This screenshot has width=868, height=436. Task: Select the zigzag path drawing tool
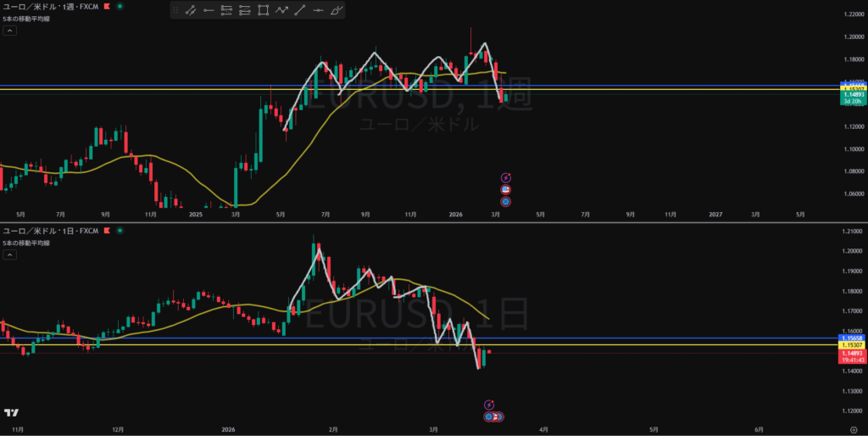point(282,10)
